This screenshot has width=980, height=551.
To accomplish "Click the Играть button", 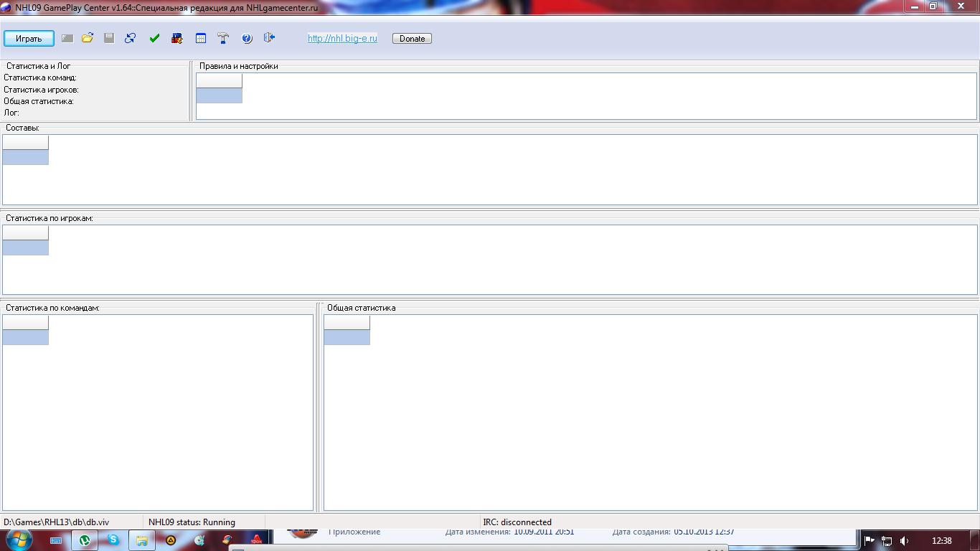I will click(x=29, y=39).
